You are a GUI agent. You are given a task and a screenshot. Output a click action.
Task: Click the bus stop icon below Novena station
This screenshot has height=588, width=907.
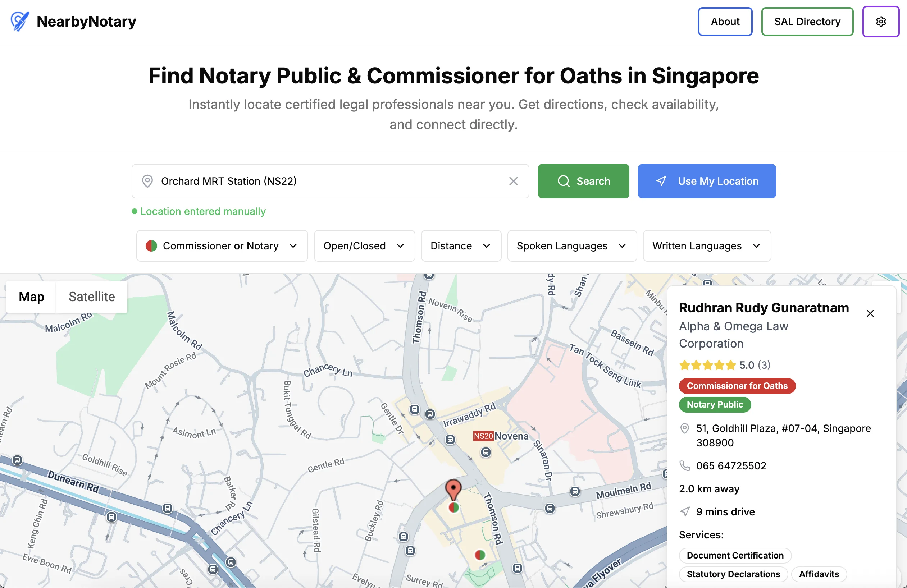486,453
